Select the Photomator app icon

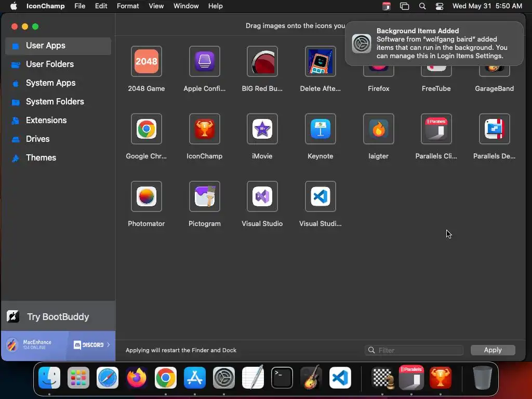pyautogui.click(x=146, y=196)
